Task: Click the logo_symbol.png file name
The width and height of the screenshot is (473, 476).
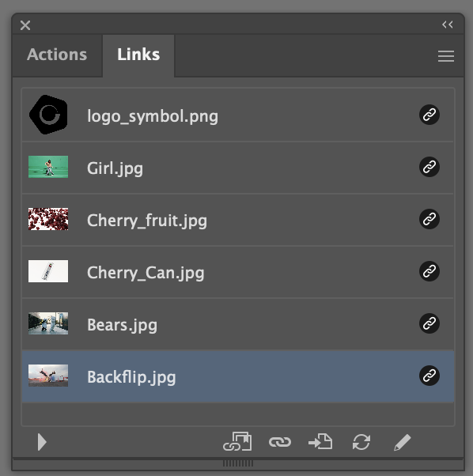Action: point(153,116)
